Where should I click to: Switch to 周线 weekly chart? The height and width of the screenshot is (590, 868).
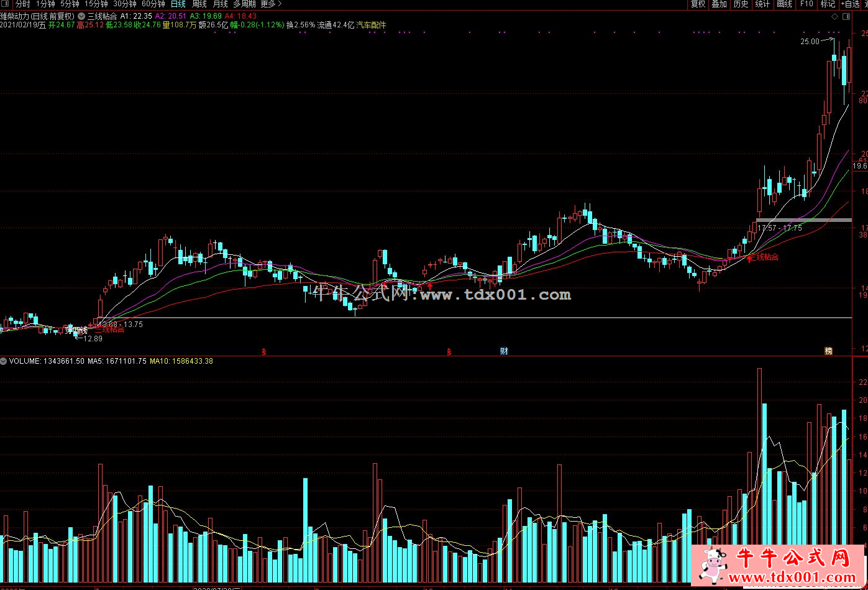click(199, 4)
